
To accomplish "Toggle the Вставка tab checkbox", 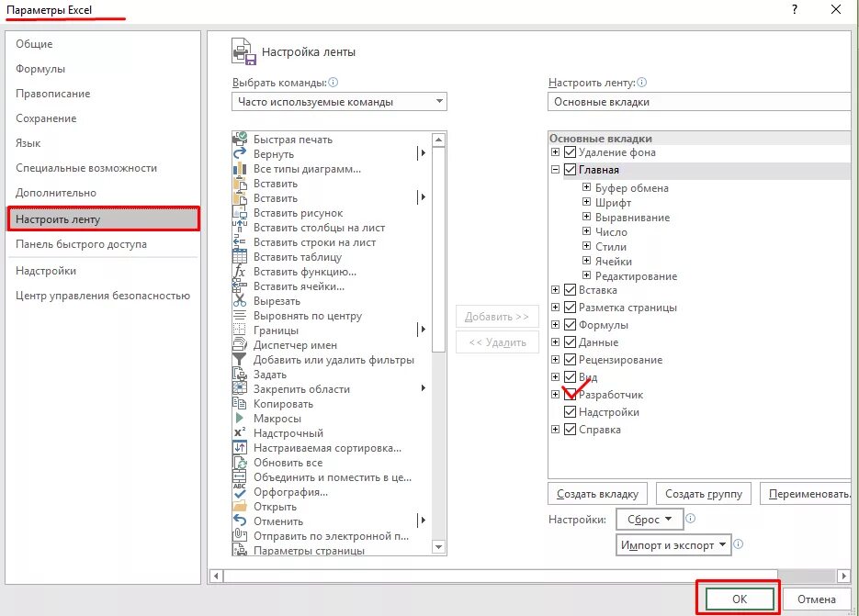I will [570, 290].
